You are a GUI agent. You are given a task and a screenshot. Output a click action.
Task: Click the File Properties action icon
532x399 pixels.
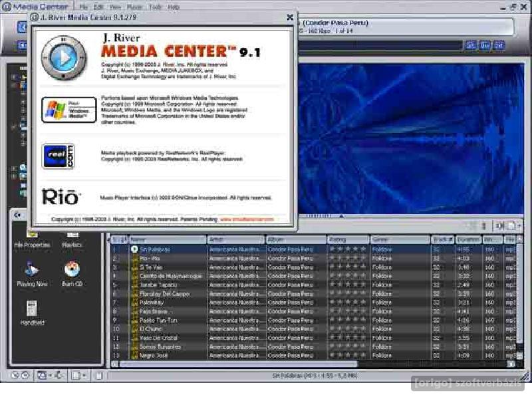(x=32, y=239)
